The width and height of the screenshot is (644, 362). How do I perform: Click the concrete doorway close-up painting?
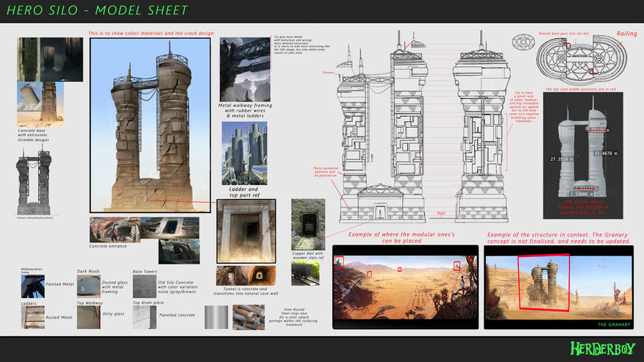[246, 231]
